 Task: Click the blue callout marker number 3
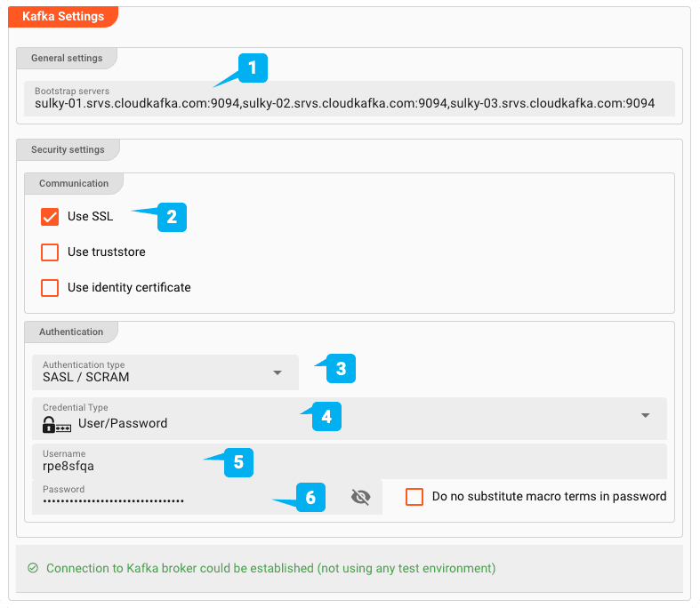341,369
